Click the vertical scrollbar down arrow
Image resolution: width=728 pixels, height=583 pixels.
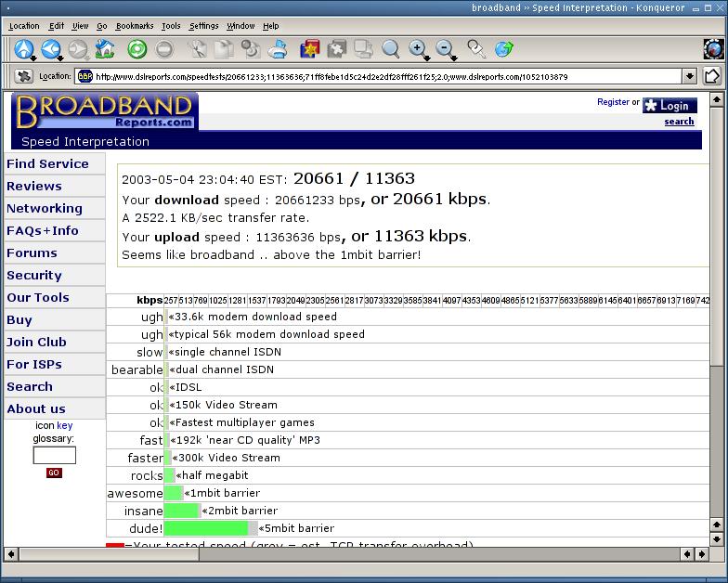coord(717,539)
